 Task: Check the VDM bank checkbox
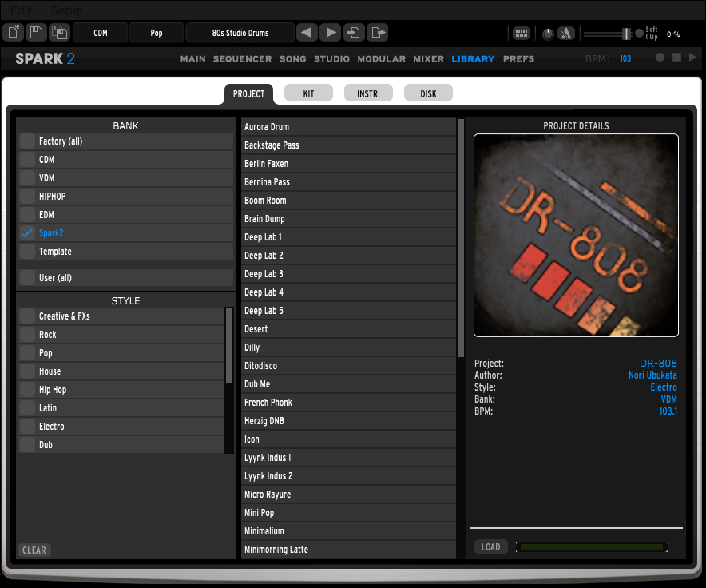27,178
